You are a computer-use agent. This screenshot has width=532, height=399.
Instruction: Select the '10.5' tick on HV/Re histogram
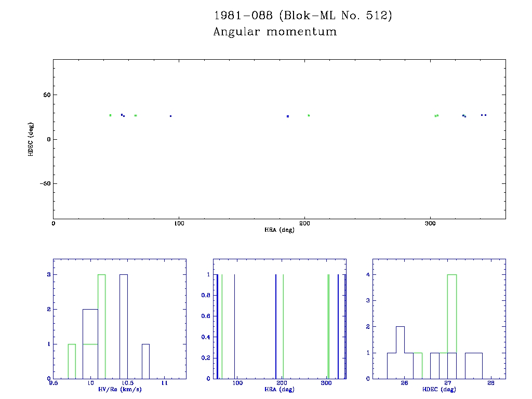[x=128, y=383]
